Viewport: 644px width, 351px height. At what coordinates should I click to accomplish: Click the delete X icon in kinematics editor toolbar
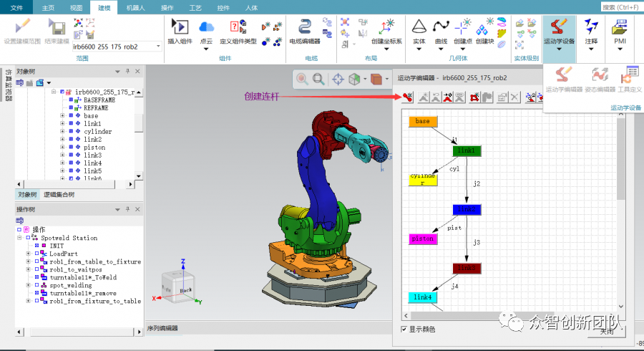(x=514, y=97)
